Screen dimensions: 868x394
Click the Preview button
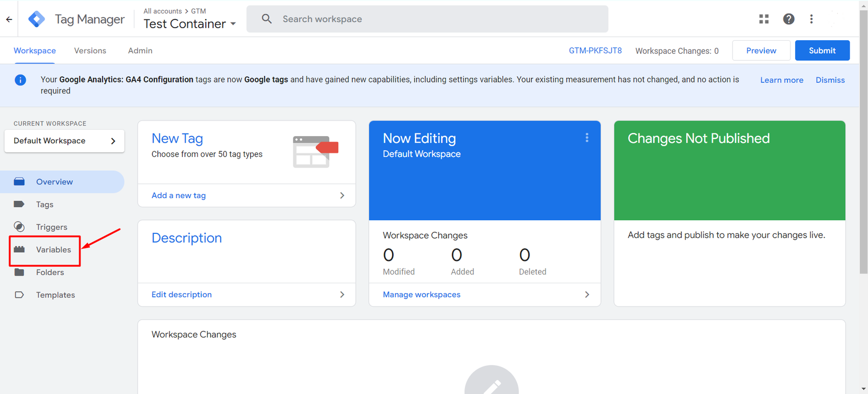[761, 50]
